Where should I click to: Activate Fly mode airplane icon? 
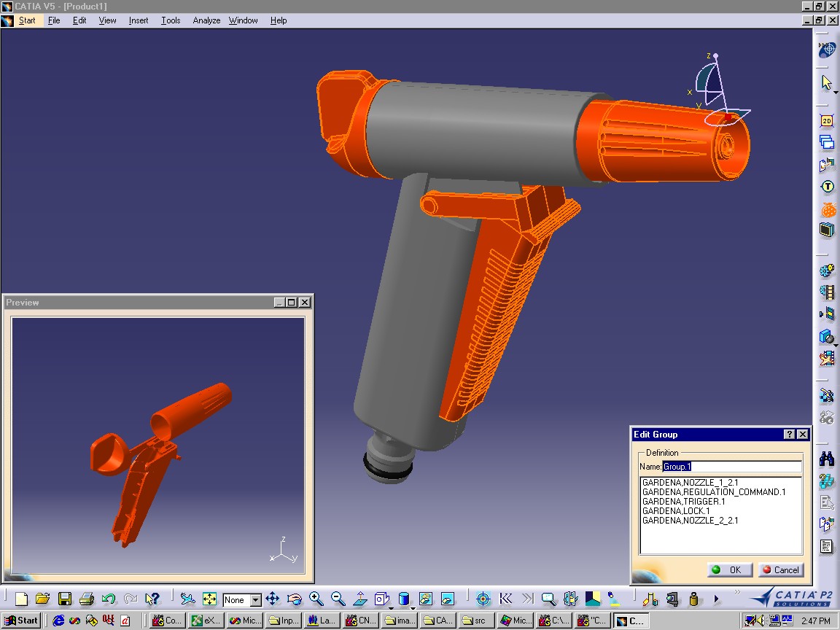click(x=187, y=599)
